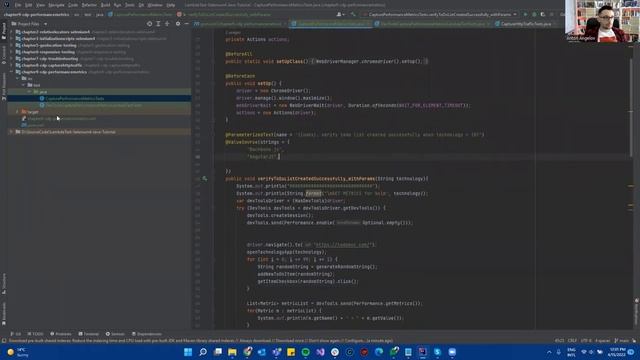640x360 pixels.
Task: Open Windows taskbar Search
Action: coord(203,352)
